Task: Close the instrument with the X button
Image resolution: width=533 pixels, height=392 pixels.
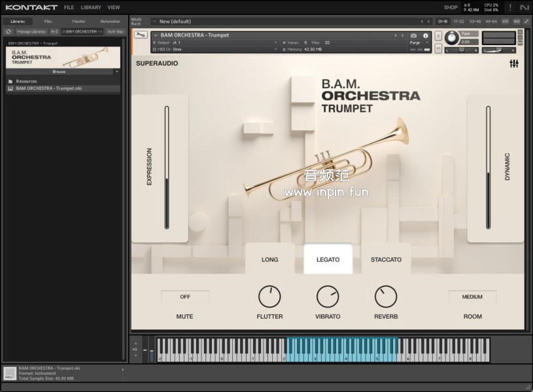Action: coord(520,31)
